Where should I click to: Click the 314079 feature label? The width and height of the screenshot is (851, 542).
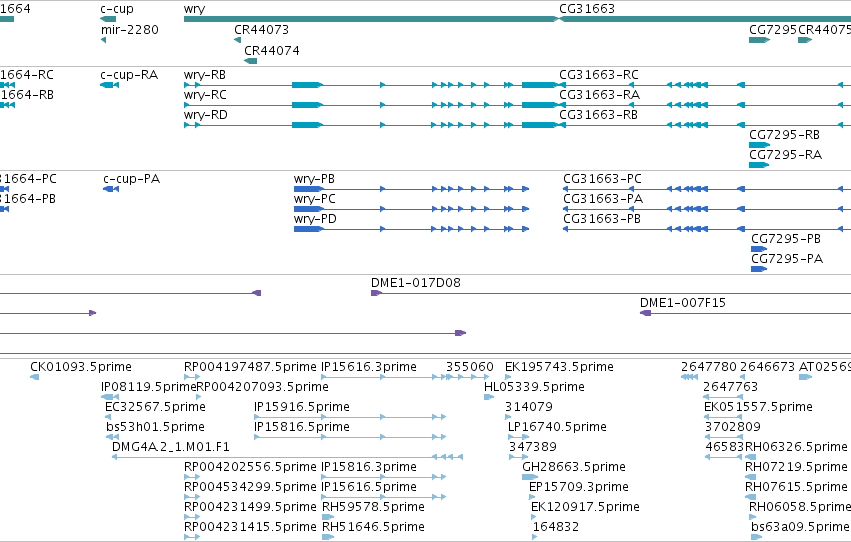click(x=529, y=407)
